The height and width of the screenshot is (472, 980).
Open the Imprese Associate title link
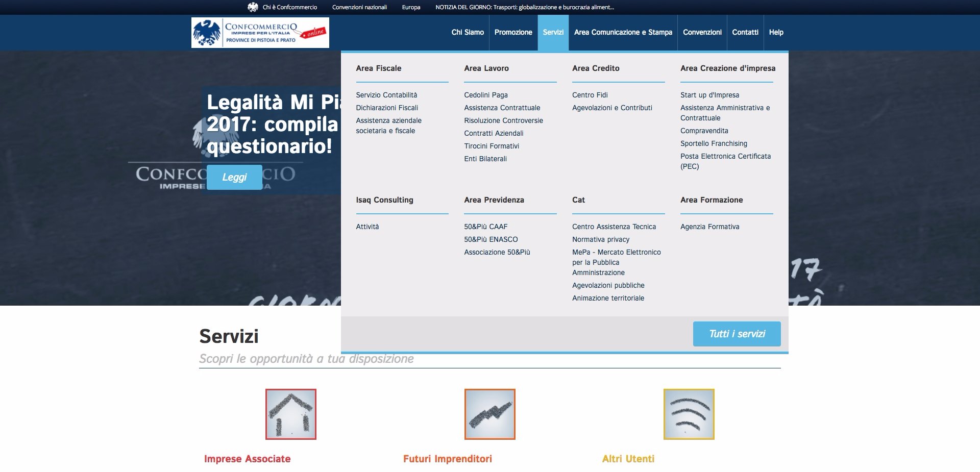point(248,459)
